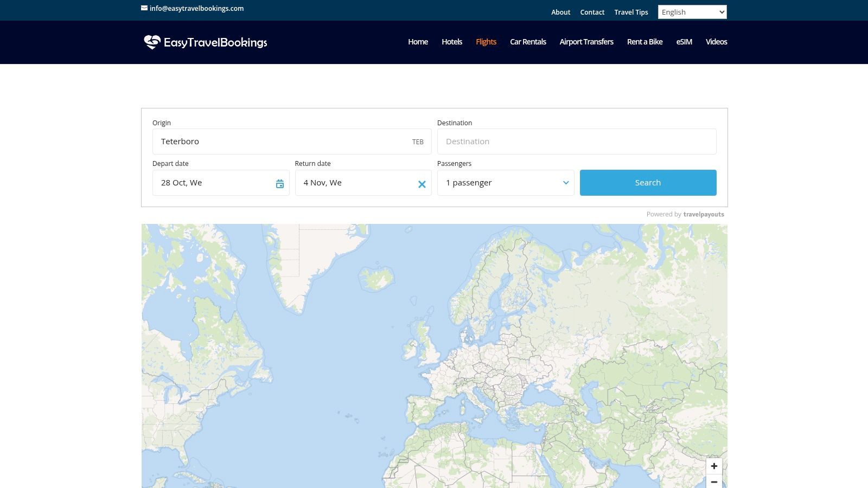Click the depart date 28 Oct field
The height and width of the screenshot is (488, 868).
click(x=221, y=183)
